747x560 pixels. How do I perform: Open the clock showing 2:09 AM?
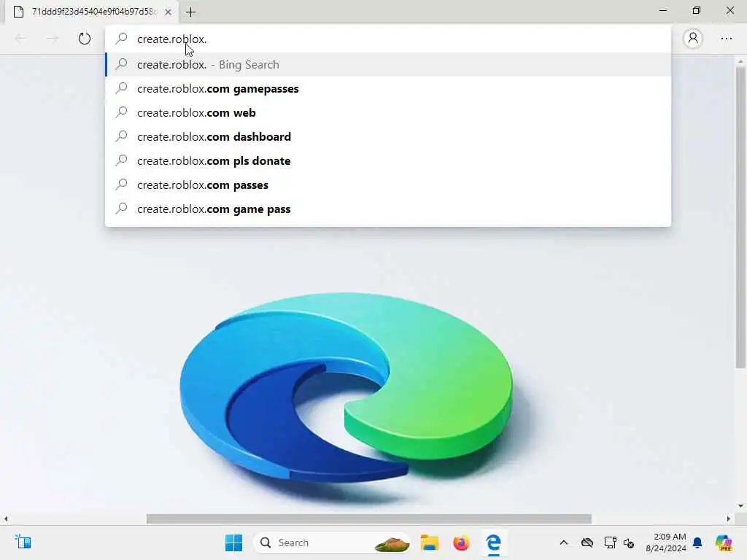pos(665,542)
